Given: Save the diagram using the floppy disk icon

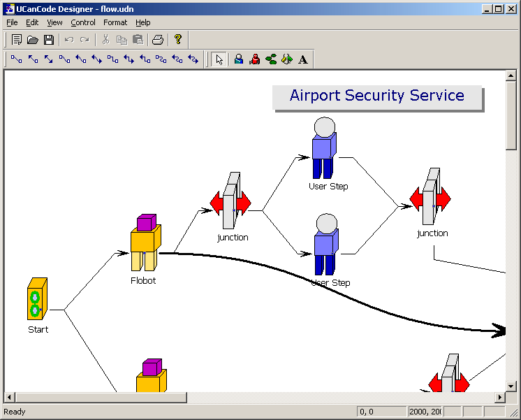Looking at the screenshot, I should point(49,40).
